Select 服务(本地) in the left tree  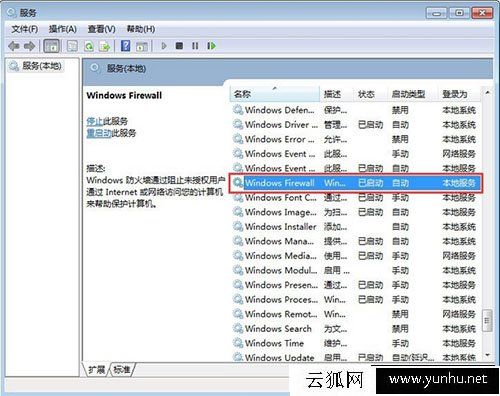pyautogui.click(x=36, y=66)
